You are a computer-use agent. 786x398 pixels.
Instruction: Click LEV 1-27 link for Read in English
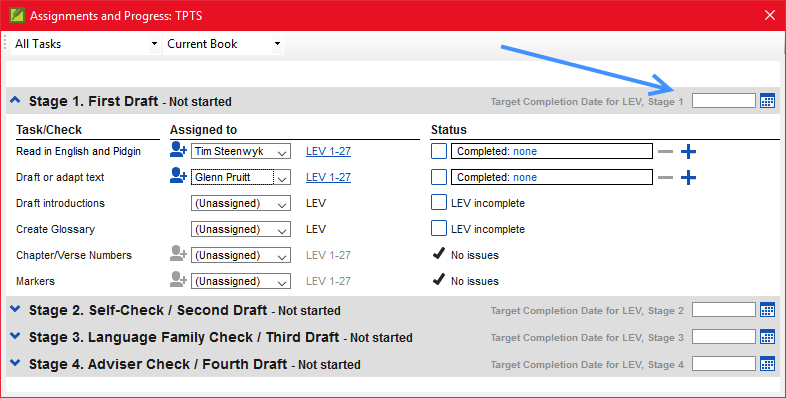328,151
